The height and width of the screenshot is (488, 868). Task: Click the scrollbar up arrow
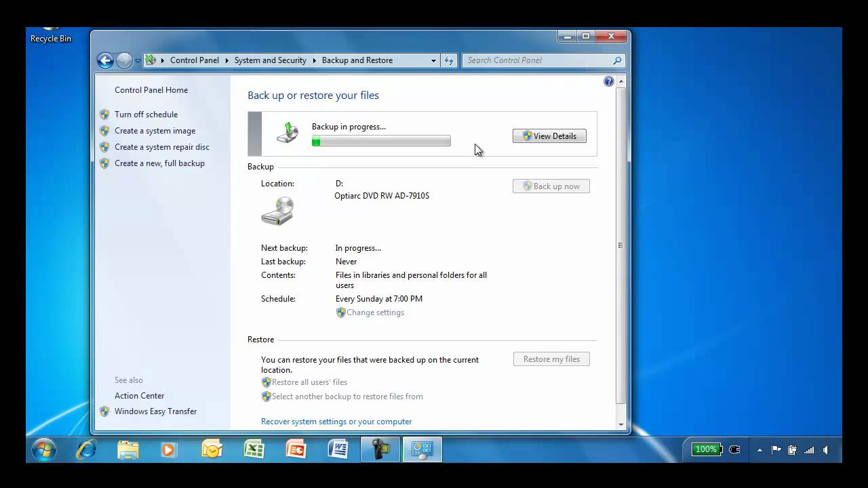point(620,82)
